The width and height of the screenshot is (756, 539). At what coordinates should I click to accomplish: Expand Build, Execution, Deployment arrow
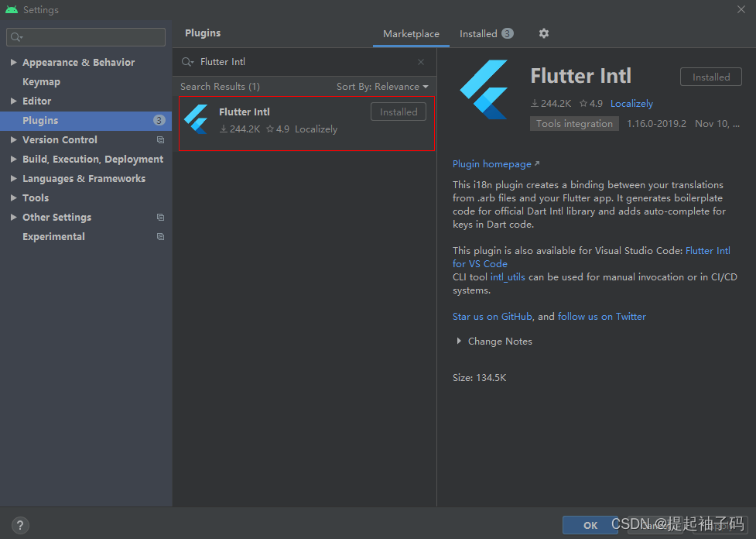pyautogui.click(x=13, y=160)
